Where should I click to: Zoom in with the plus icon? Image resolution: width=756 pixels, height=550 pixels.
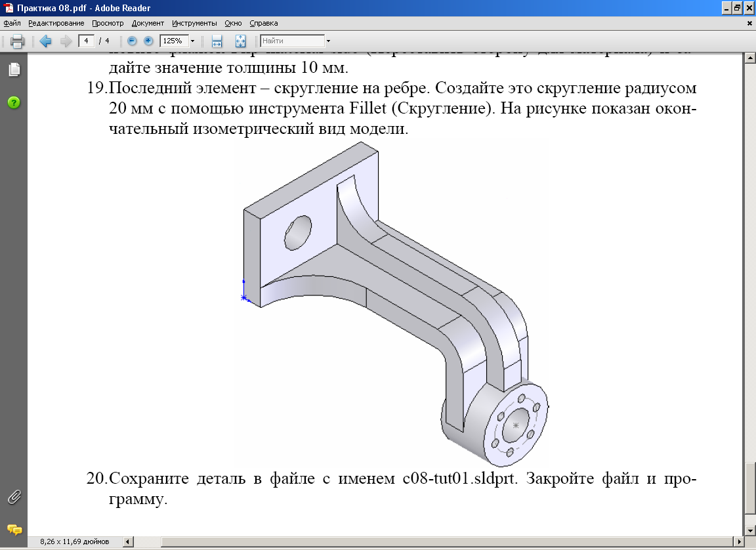[148, 41]
